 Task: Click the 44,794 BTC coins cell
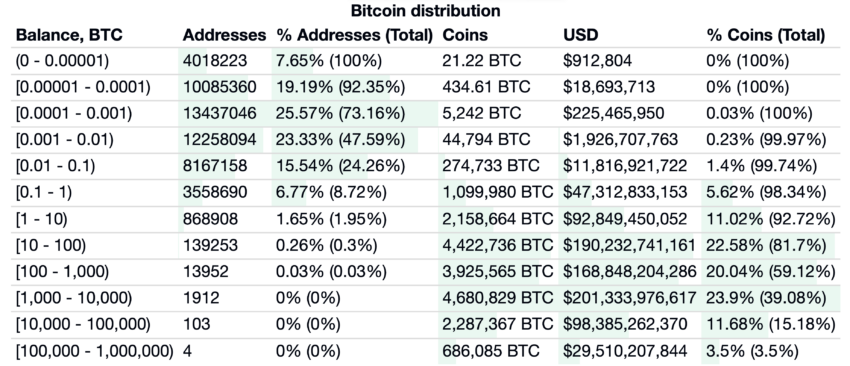486,140
